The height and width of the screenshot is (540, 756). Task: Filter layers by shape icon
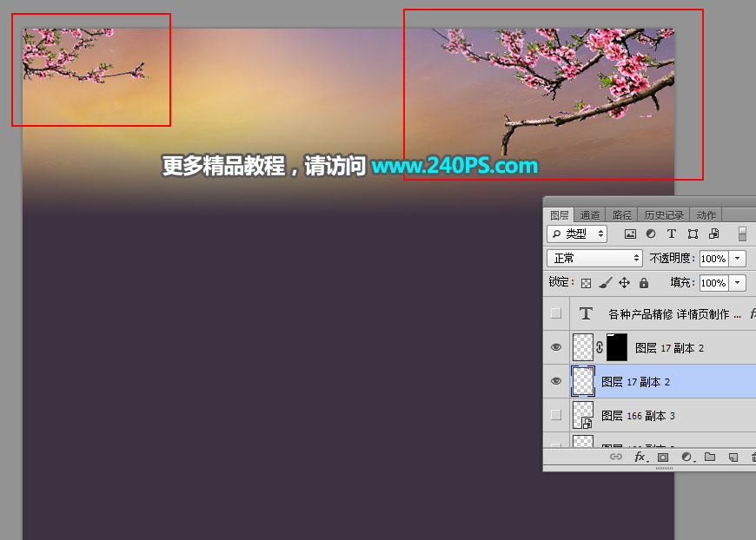click(693, 234)
